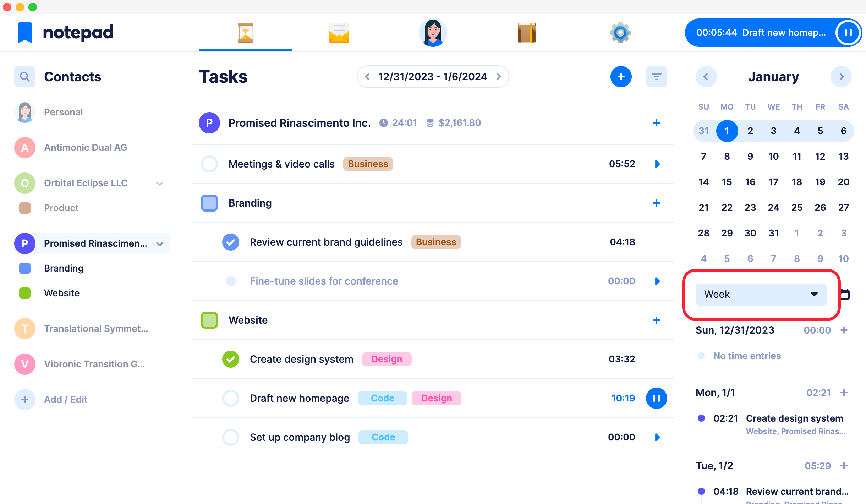
Task: Open the messages/email tab icon
Action: 339,32
